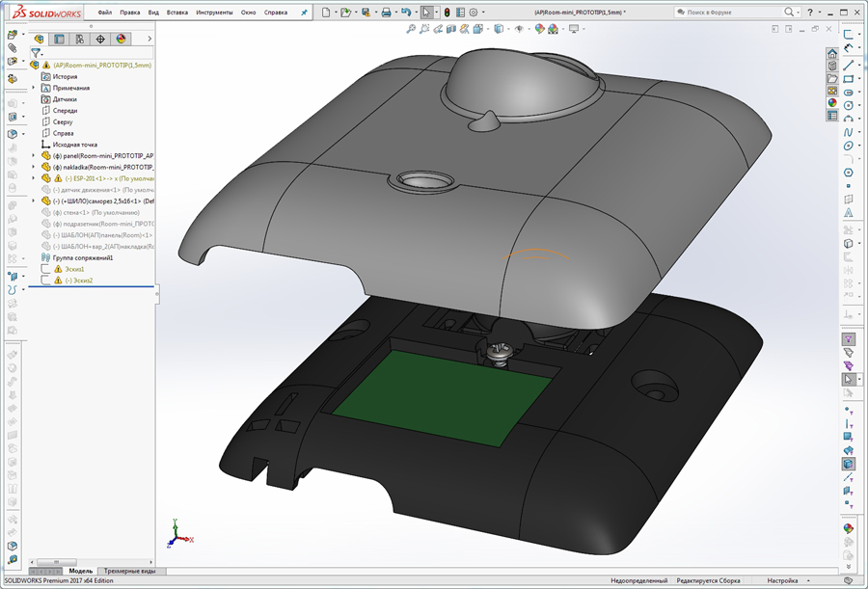
Task: Click the Undo icon
Action: (x=407, y=11)
